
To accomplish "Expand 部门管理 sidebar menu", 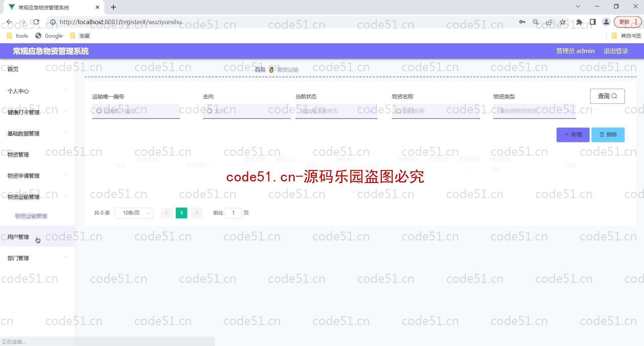I will point(37,258).
